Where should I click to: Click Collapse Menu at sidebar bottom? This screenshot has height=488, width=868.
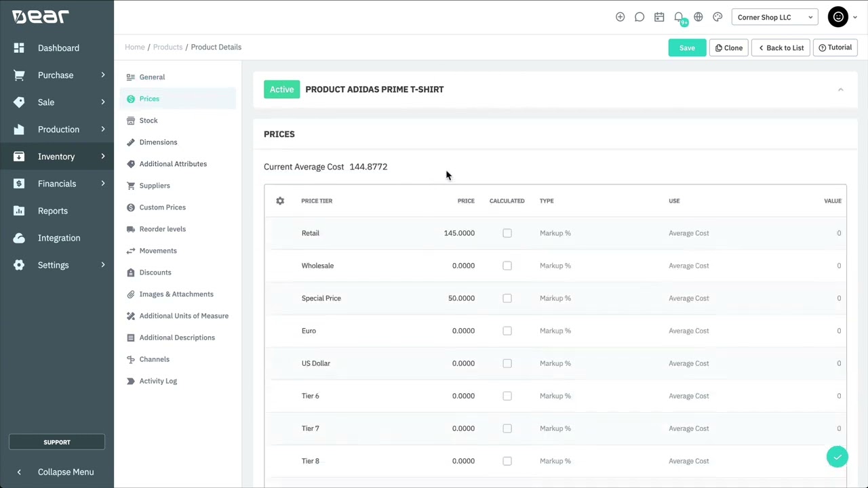coord(57,472)
